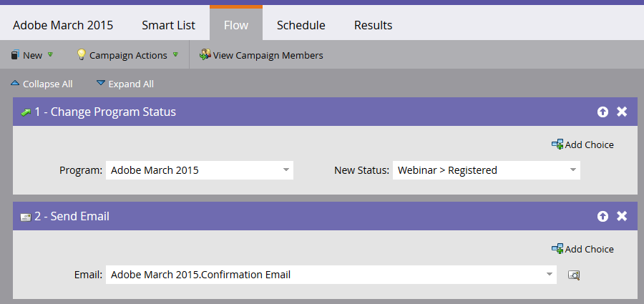Switch to the Smart List tab
The width and height of the screenshot is (644, 304).
tap(168, 25)
